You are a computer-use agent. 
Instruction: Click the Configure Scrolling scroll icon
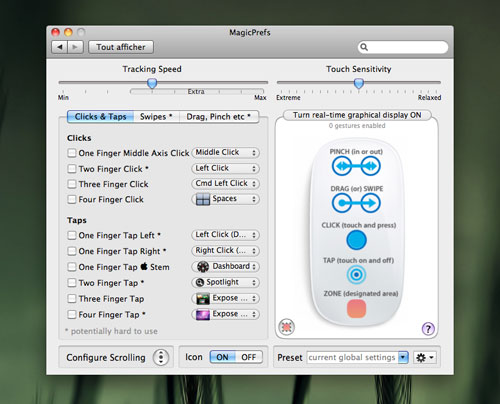pos(161,357)
